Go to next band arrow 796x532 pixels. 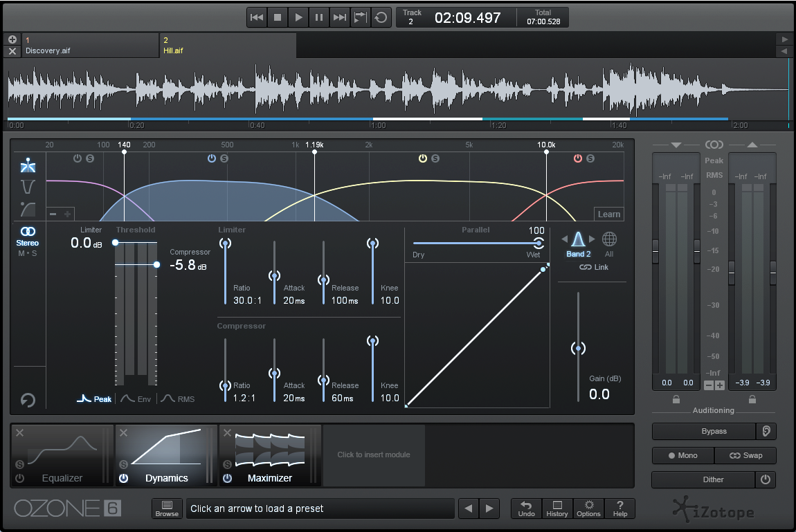pos(592,239)
